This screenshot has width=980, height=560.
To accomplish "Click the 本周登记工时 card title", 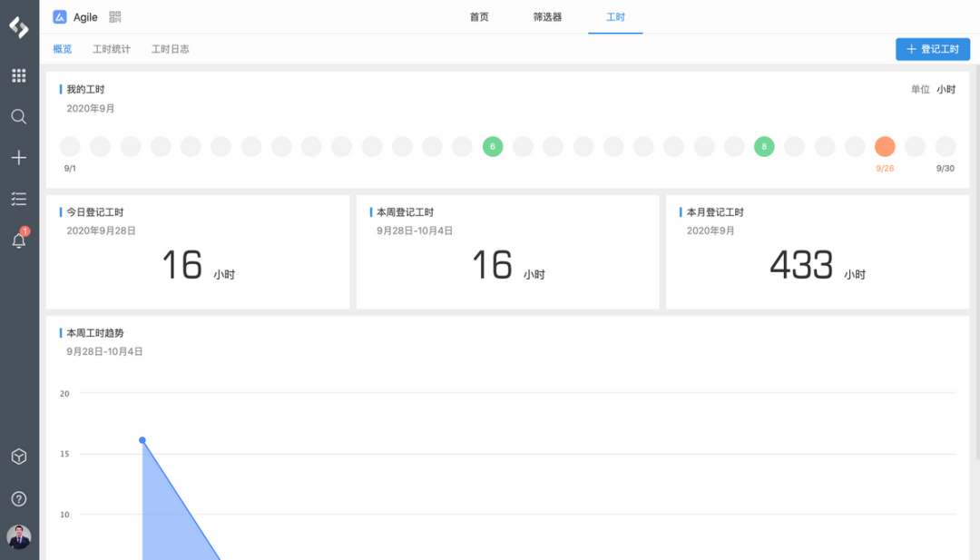I will 405,212.
